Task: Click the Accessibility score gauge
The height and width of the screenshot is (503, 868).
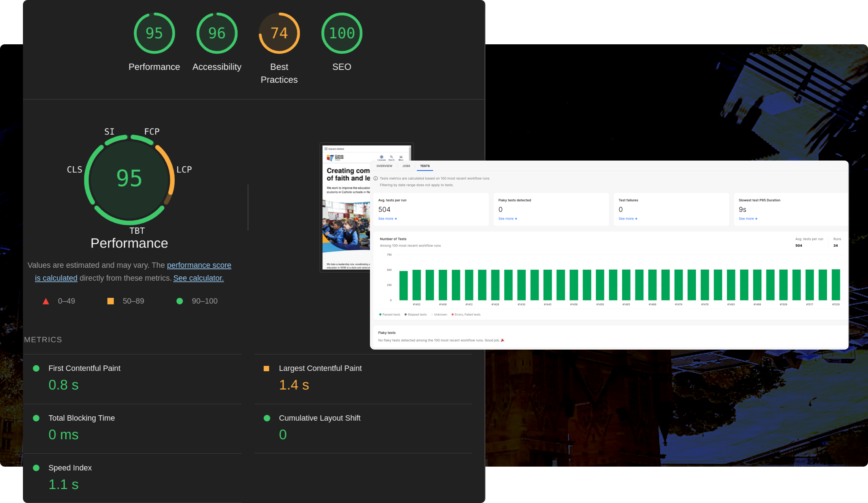Action: 217,33
